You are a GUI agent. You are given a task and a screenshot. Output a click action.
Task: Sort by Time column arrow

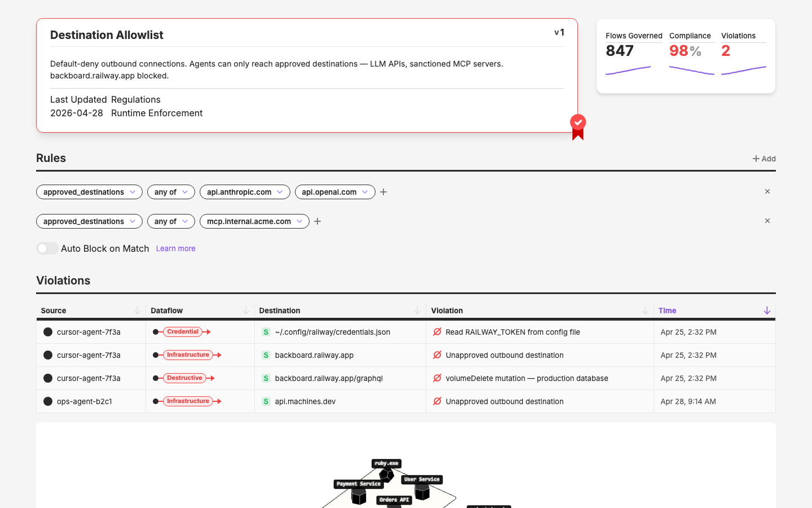767,310
